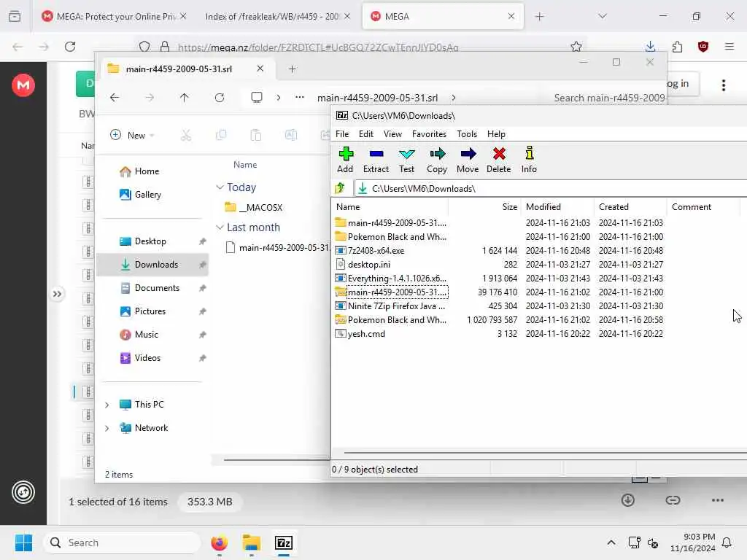Open Documents in Explorer sidebar
Viewport: 747px width, 560px height.
[x=156, y=288]
